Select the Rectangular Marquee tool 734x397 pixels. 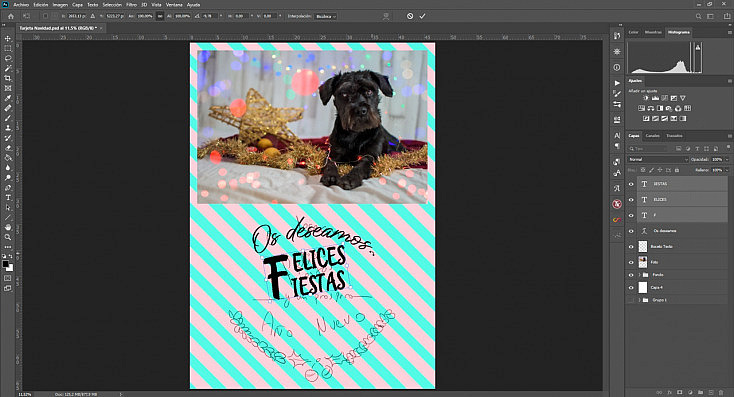8,48
